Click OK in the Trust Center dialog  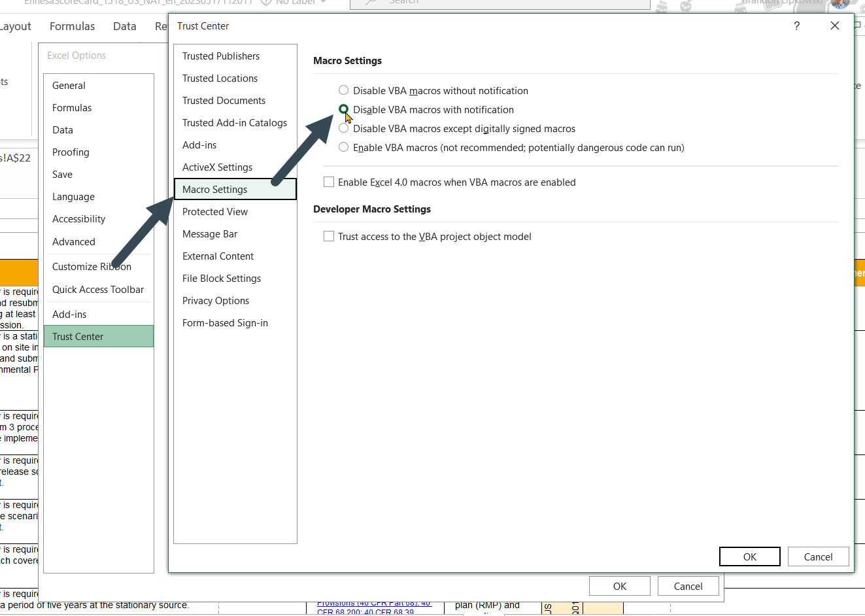(749, 556)
